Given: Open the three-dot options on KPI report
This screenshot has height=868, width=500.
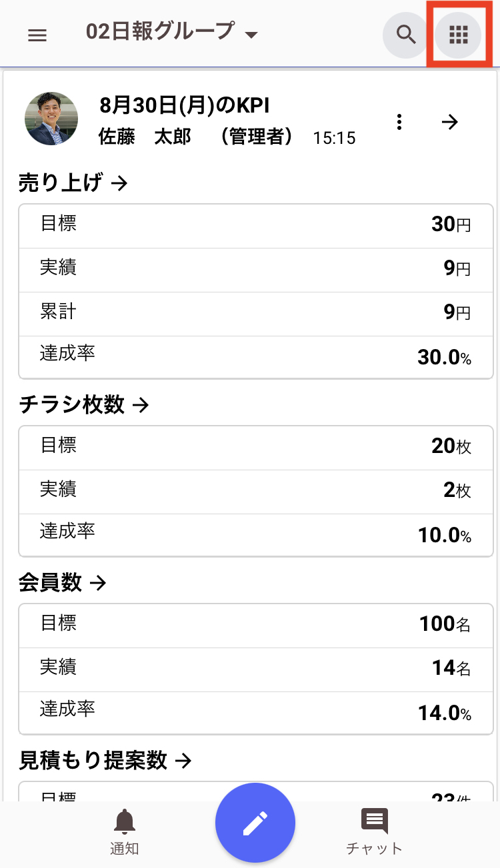Looking at the screenshot, I should [399, 122].
